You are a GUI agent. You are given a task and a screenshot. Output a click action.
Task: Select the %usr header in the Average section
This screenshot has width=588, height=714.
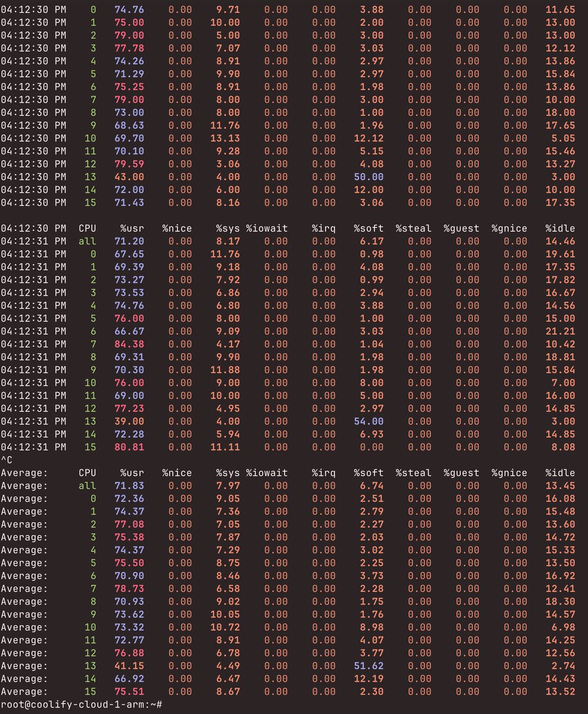point(132,473)
